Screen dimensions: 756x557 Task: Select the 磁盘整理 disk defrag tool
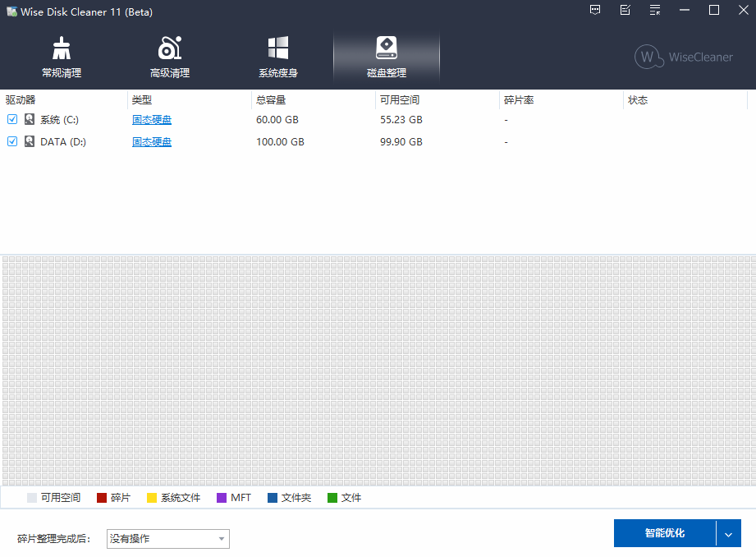pyautogui.click(x=386, y=56)
